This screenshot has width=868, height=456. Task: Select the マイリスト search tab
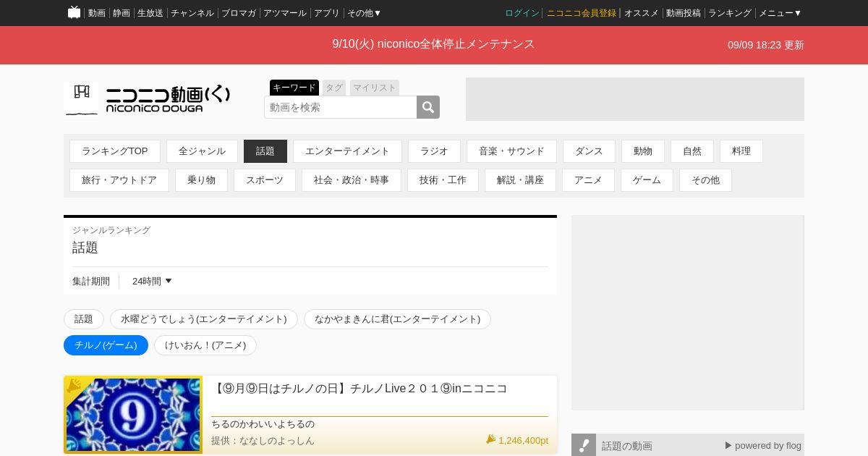[x=375, y=88]
